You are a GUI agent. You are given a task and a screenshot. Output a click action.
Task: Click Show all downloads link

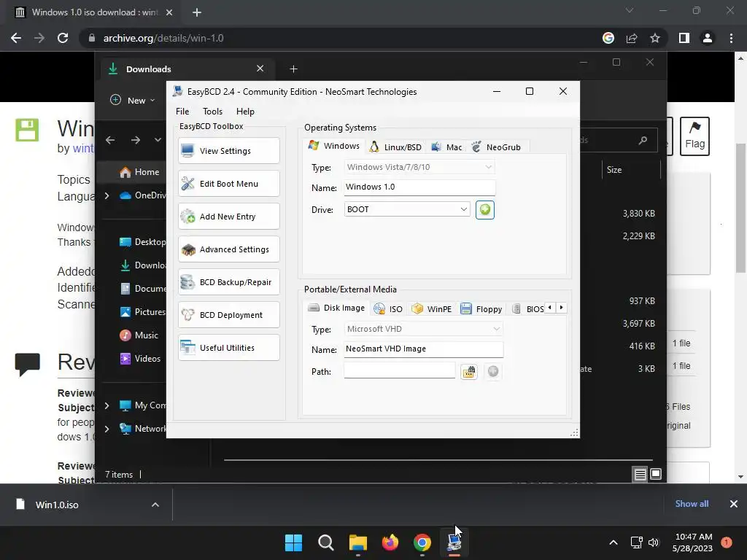tap(692, 504)
